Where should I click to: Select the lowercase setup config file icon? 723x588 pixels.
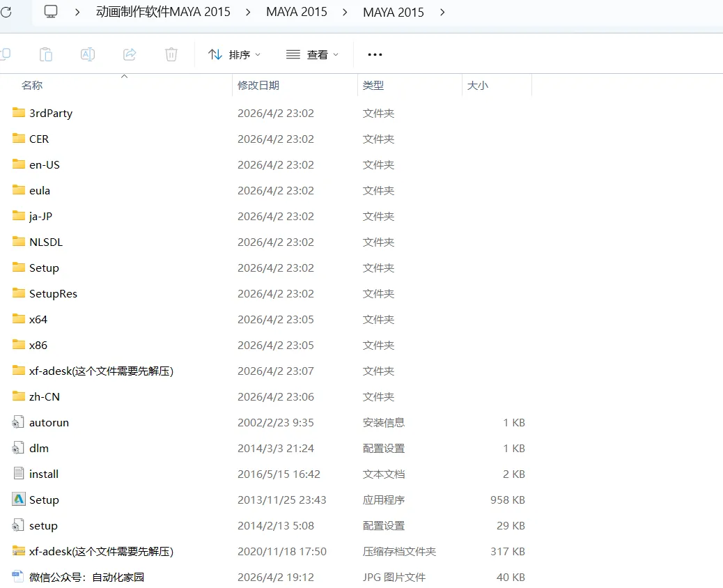[x=18, y=525]
